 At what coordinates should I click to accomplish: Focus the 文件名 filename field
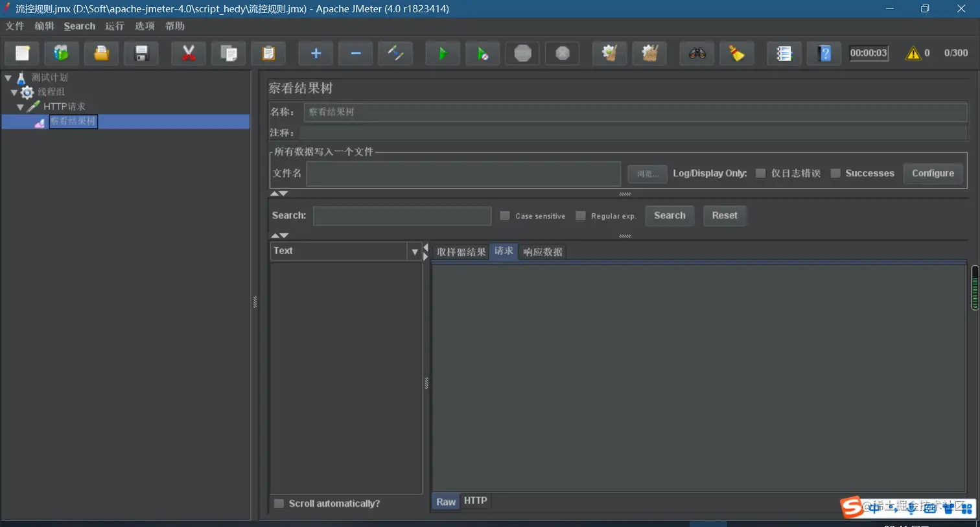point(463,174)
